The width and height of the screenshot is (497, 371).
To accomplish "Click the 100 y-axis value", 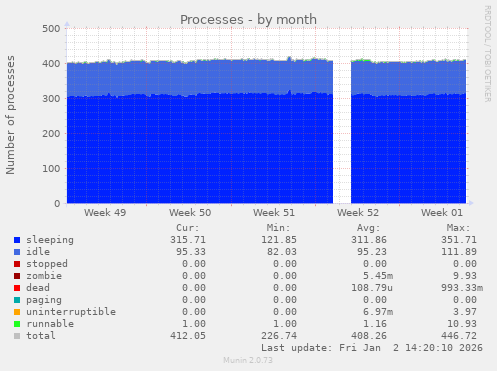I will point(51,169).
